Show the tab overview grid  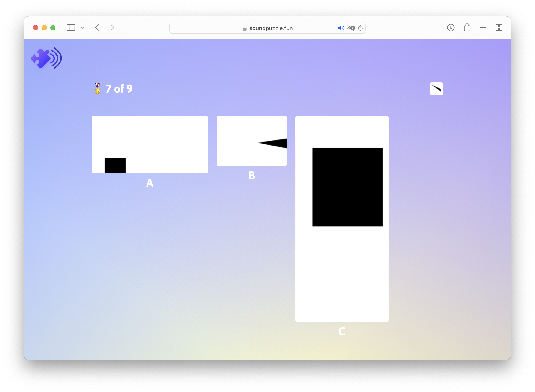pos(499,28)
